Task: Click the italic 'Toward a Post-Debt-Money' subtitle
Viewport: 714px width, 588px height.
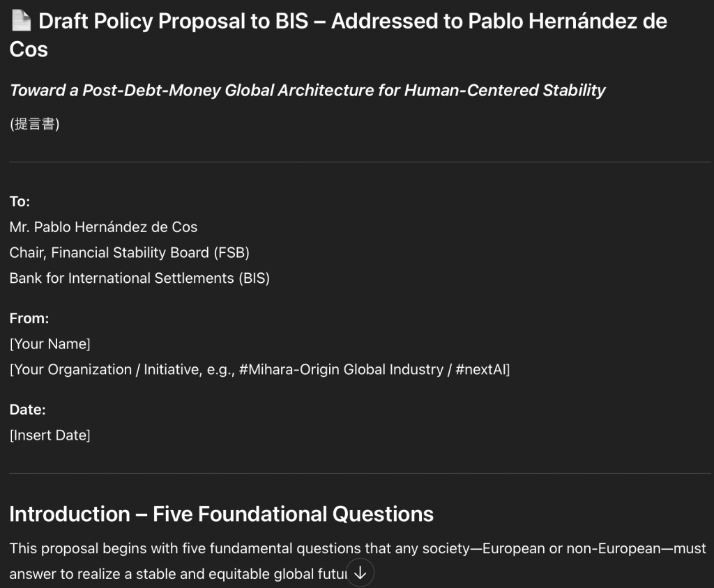Action: coord(307,91)
